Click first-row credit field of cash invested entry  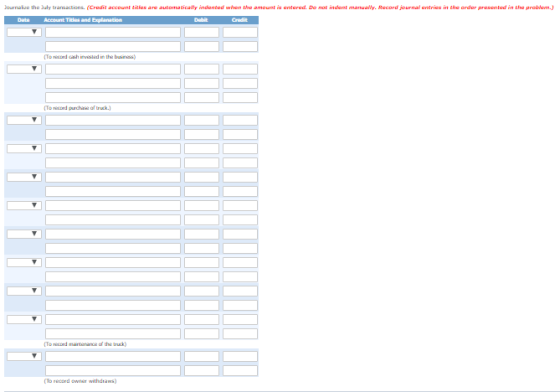(240, 32)
